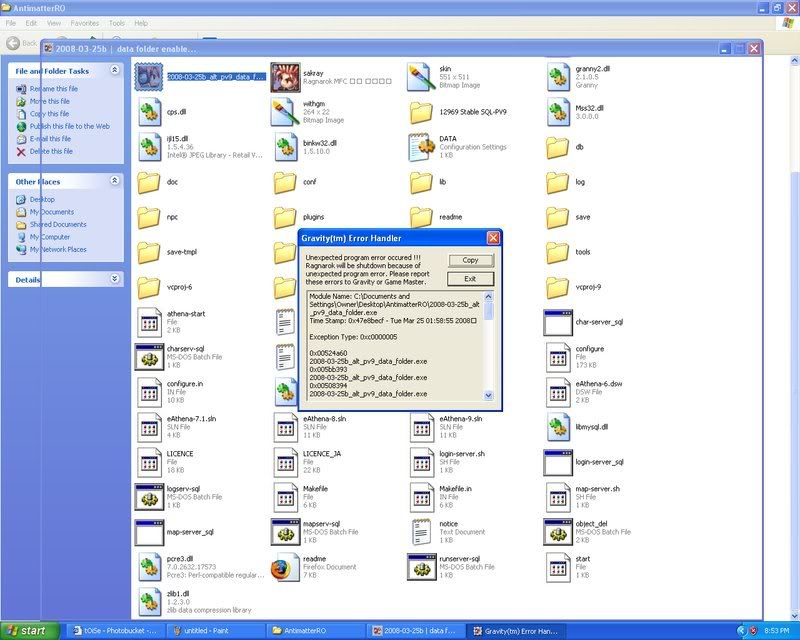Click the Windows Start button

(33, 631)
